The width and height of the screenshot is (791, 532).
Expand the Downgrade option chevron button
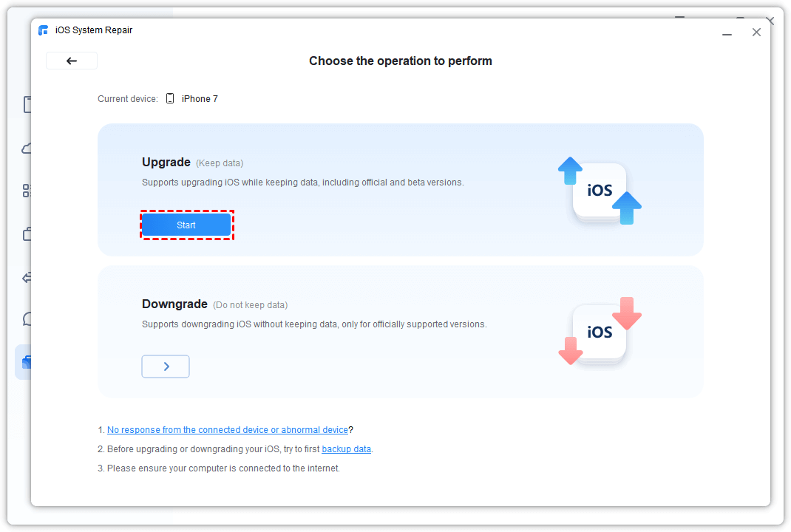[x=166, y=366]
